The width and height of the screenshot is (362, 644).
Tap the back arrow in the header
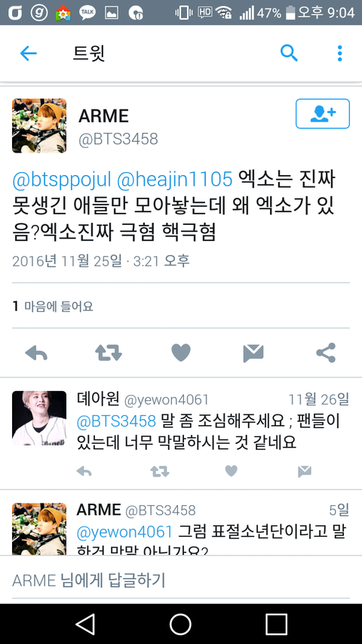tap(29, 54)
